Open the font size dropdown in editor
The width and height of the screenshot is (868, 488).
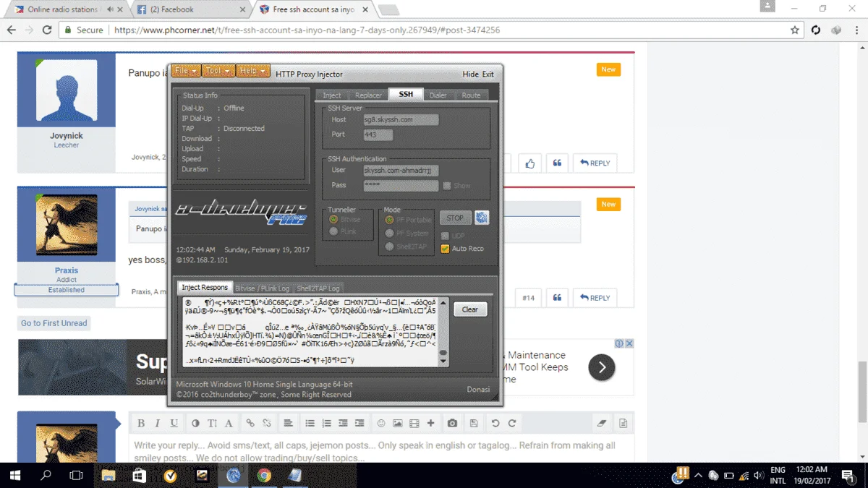[212, 423]
